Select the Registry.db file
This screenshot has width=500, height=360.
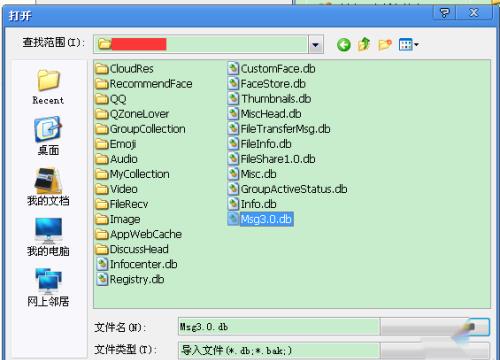point(130,279)
